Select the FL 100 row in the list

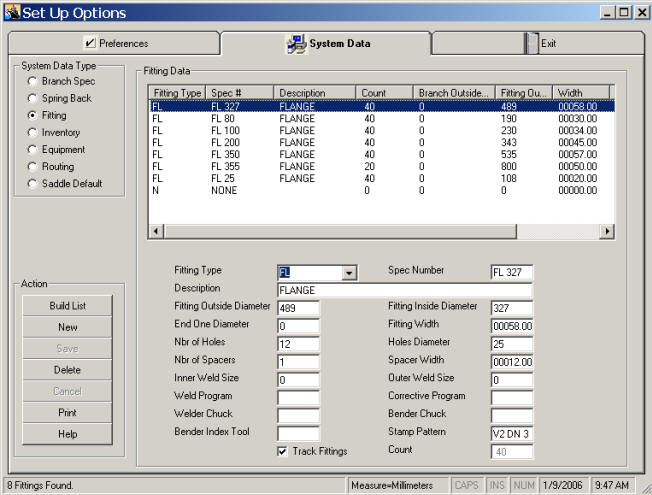tap(382, 131)
